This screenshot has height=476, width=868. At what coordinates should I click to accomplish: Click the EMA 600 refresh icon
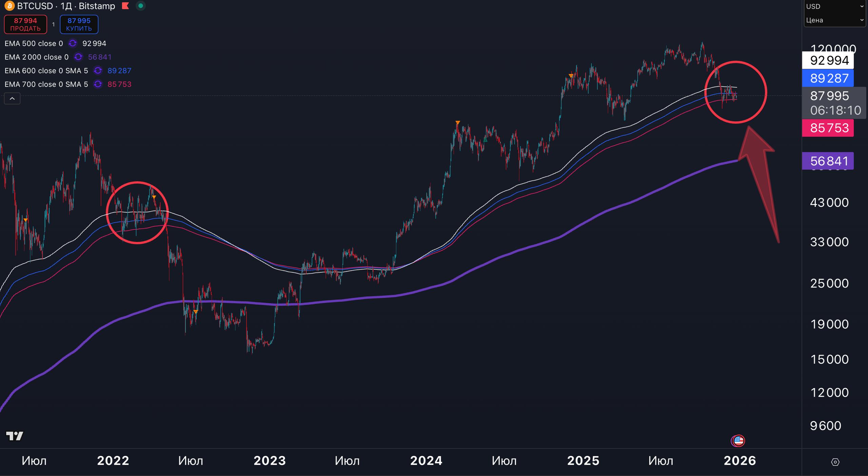point(98,71)
